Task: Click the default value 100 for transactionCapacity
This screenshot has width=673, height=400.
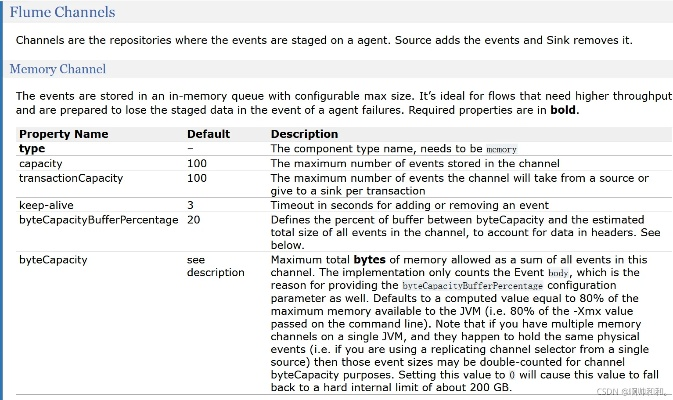Action: tap(197, 178)
